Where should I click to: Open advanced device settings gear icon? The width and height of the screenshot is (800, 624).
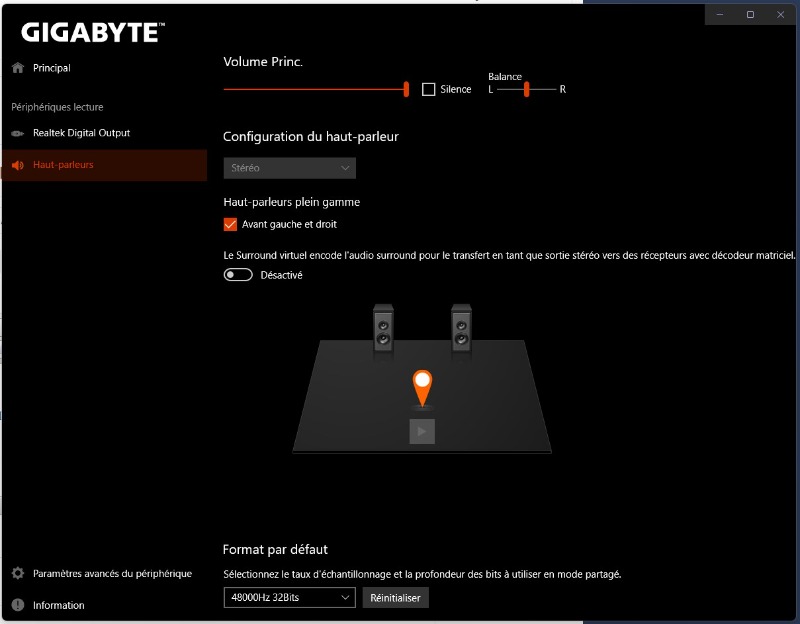click(17, 574)
